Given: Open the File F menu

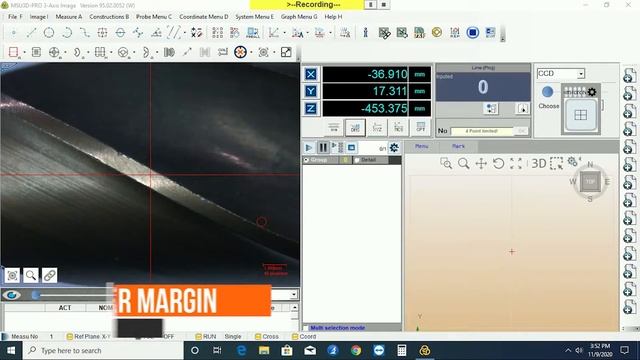Looking at the screenshot, I should click(x=15, y=17).
